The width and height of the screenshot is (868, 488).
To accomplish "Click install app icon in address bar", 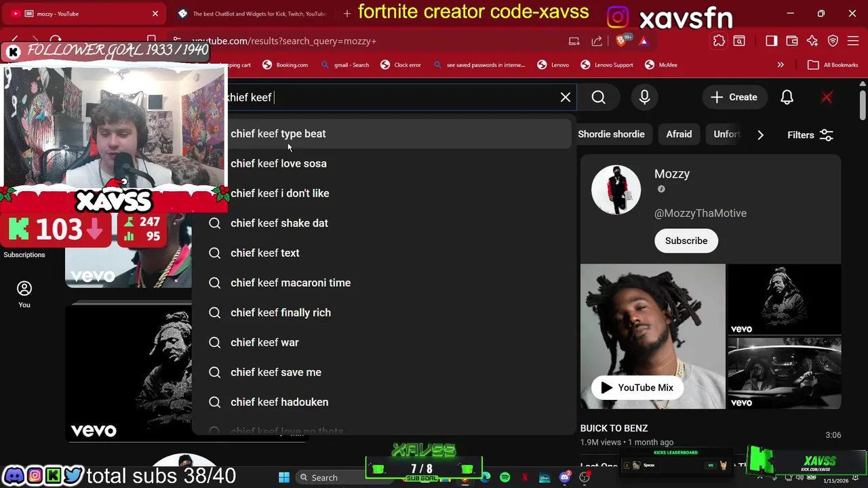I will click(574, 41).
